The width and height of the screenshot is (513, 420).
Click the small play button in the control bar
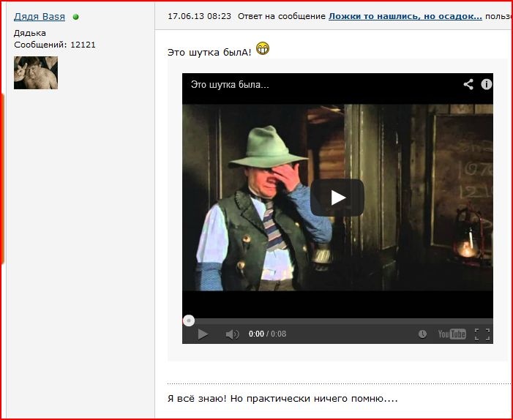click(x=203, y=334)
